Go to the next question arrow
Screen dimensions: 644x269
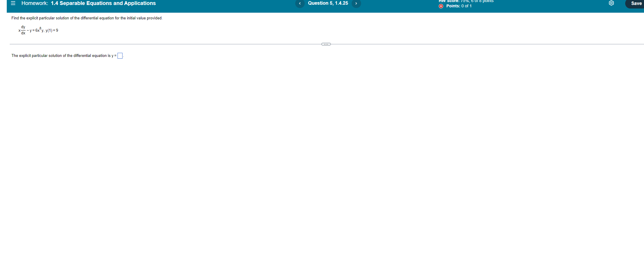tap(356, 4)
